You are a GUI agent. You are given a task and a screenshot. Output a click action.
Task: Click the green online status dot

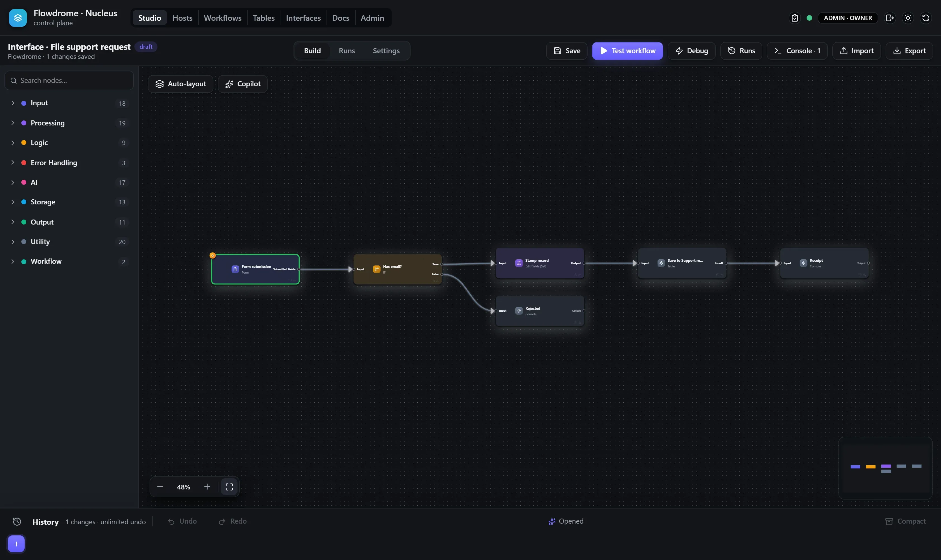tap(809, 18)
